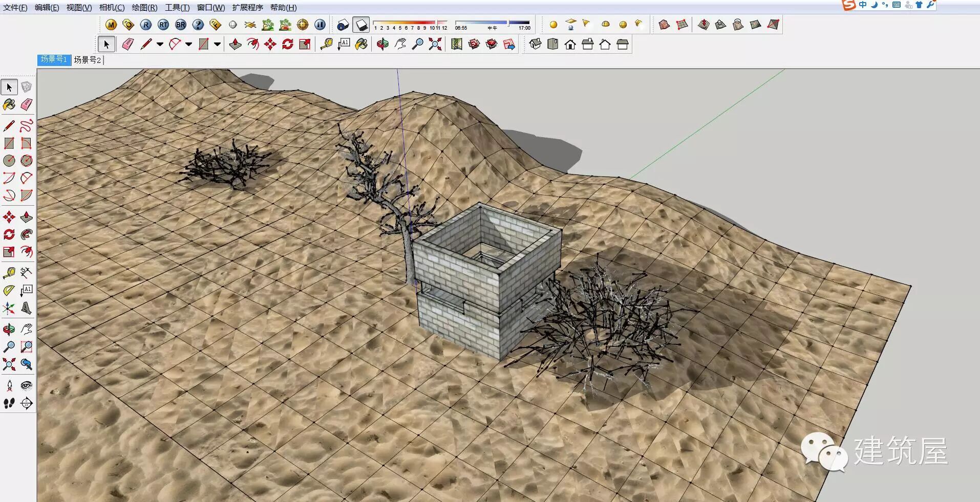Viewport: 980px width, 502px height.
Task: Select Sandbox From Scratch grid tool
Action: coord(682,25)
